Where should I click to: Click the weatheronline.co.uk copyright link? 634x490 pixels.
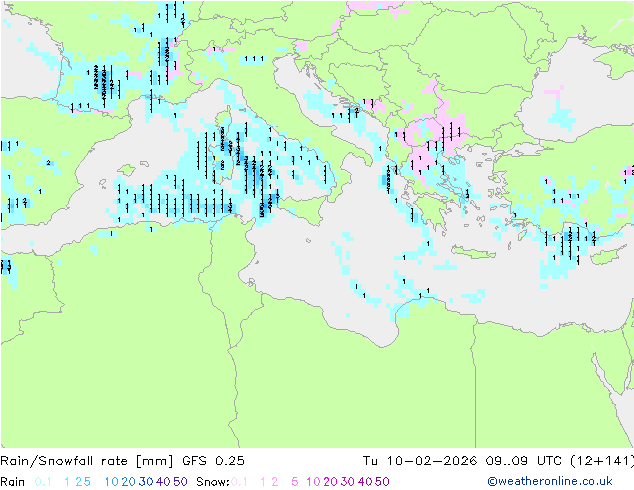click(550, 481)
